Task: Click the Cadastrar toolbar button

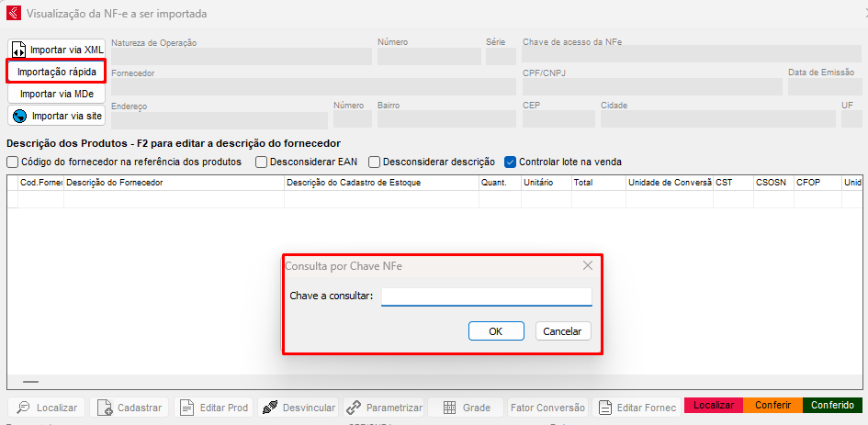Action: [x=130, y=408]
